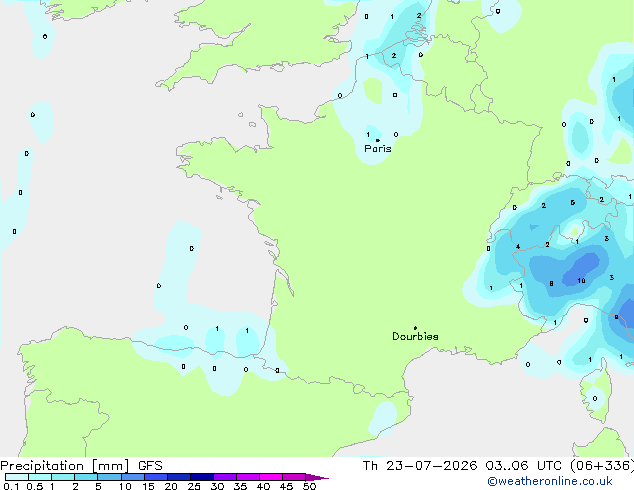The image size is (634, 490).
Task: Click the '4' precipitation value on map
Action: (518, 247)
